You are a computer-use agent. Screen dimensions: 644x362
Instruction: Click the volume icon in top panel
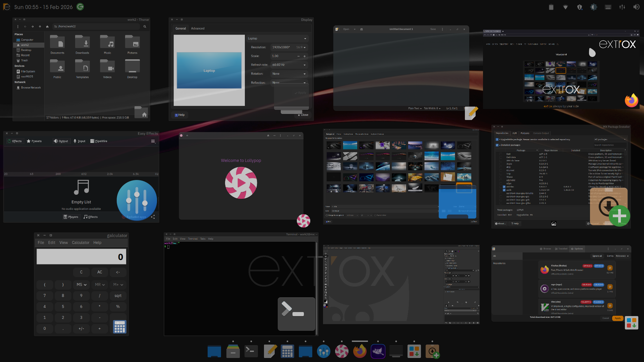[x=636, y=7]
